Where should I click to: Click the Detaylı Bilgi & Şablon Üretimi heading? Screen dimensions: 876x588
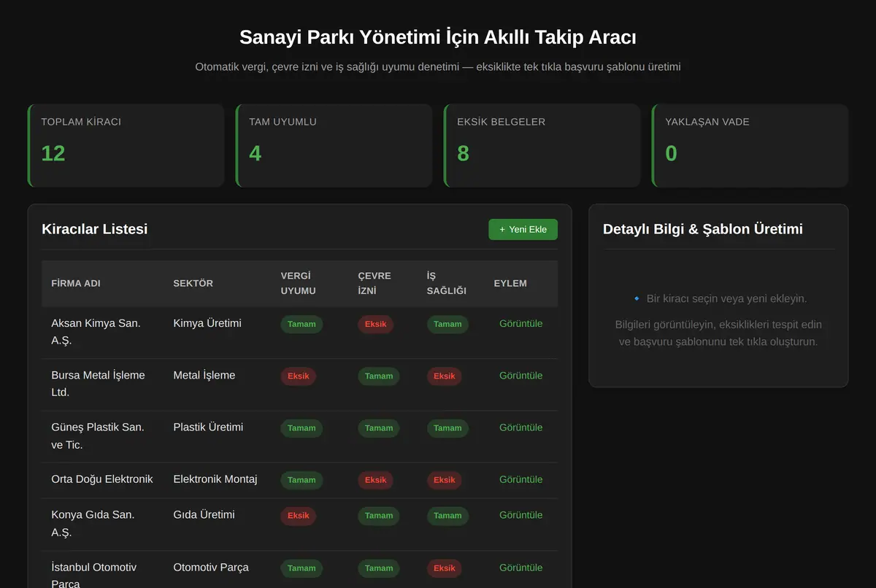[x=703, y=229]
